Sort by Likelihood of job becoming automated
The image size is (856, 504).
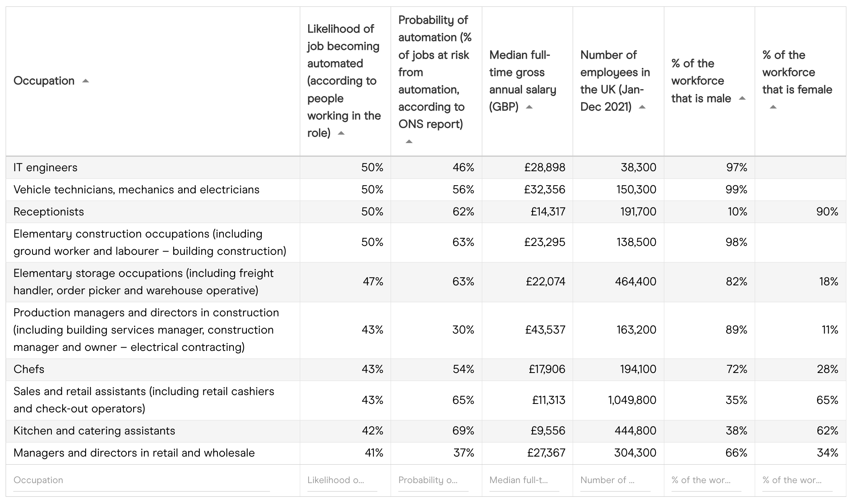[x=341, y=133]
